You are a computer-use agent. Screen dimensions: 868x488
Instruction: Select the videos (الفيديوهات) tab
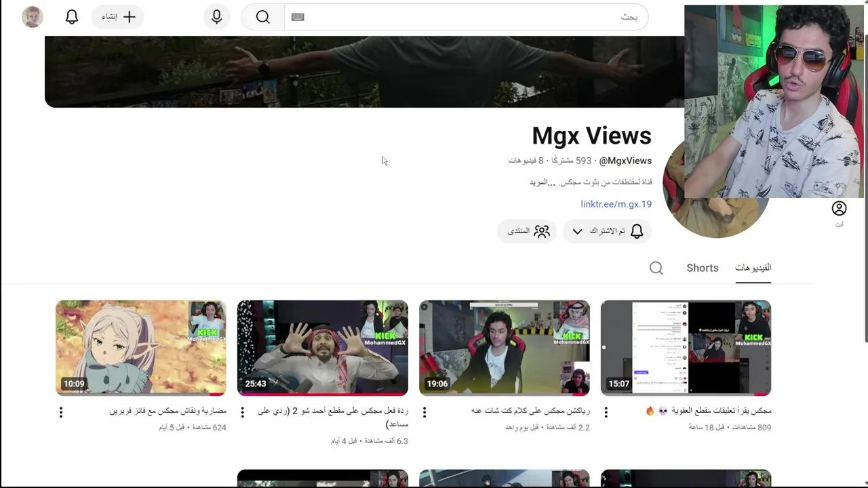tap(753, 268)
